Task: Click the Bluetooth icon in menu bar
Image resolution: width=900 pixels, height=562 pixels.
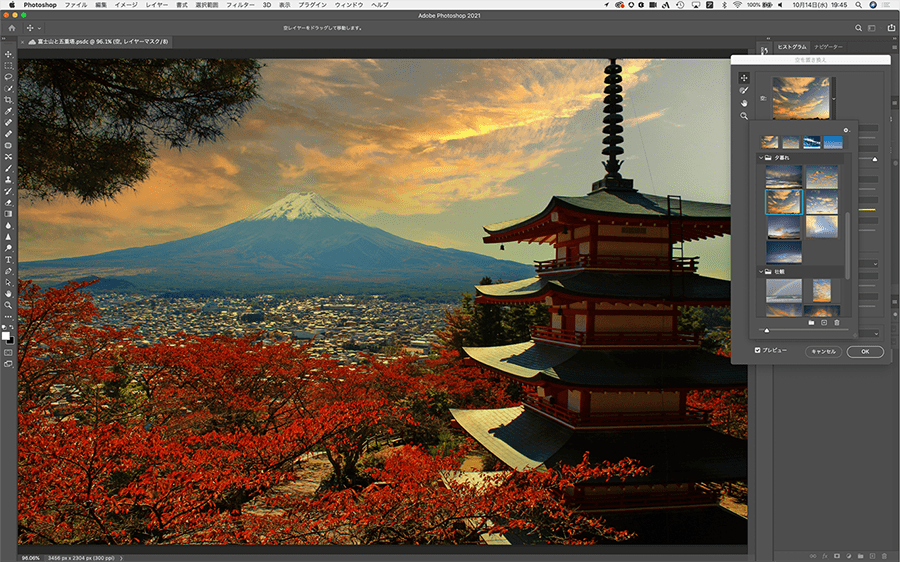Action: click(724, 5)
